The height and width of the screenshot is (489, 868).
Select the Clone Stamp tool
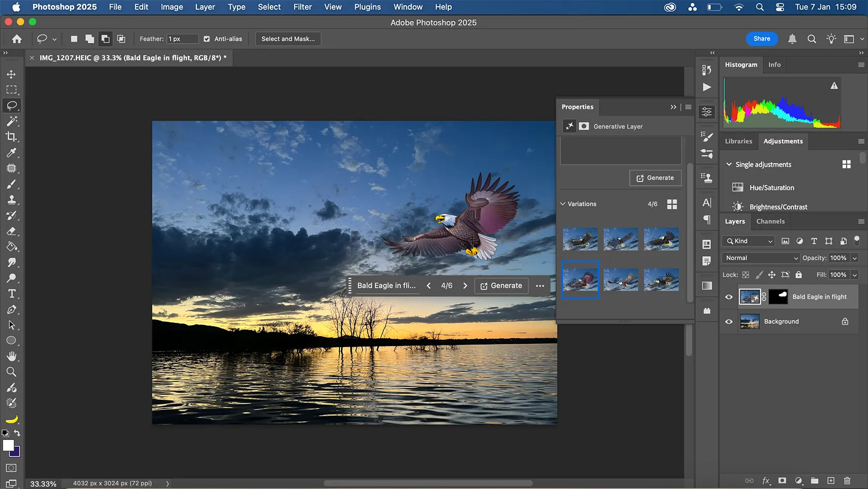(x=12, y=200)
